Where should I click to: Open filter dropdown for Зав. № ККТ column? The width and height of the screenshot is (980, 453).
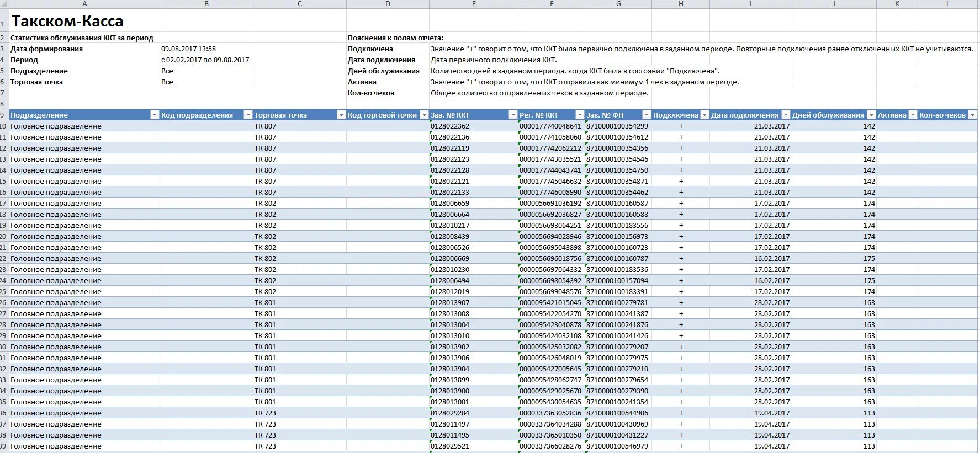point(513,115)
